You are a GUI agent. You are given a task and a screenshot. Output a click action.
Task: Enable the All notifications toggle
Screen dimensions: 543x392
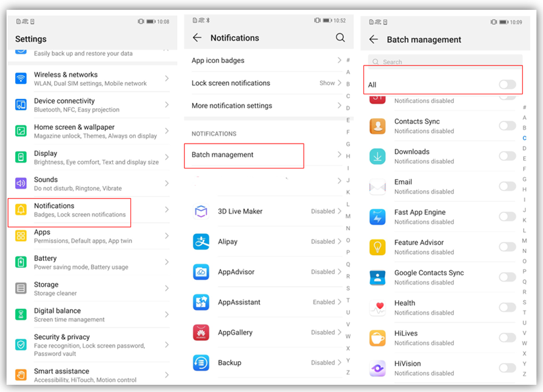coord(507,85)
